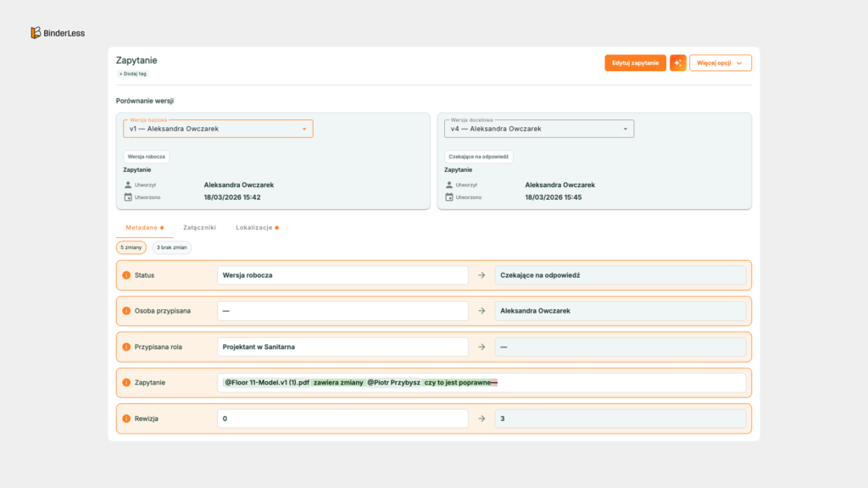Click the BinderLess logo icon
868x488 pixels.
36,33
